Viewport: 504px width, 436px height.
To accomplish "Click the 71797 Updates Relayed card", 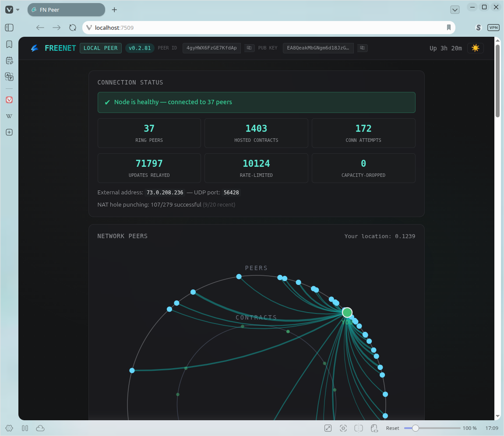I will coord(149,168).
